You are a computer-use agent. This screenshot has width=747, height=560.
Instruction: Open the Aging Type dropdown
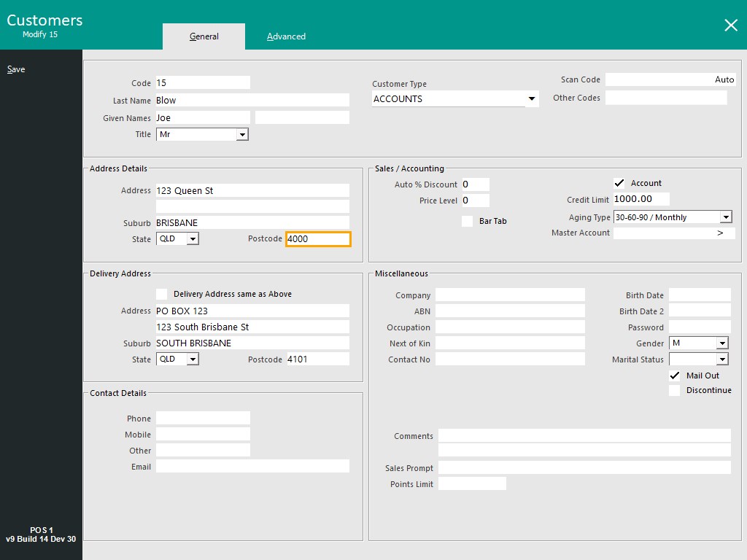pos(725,217)
